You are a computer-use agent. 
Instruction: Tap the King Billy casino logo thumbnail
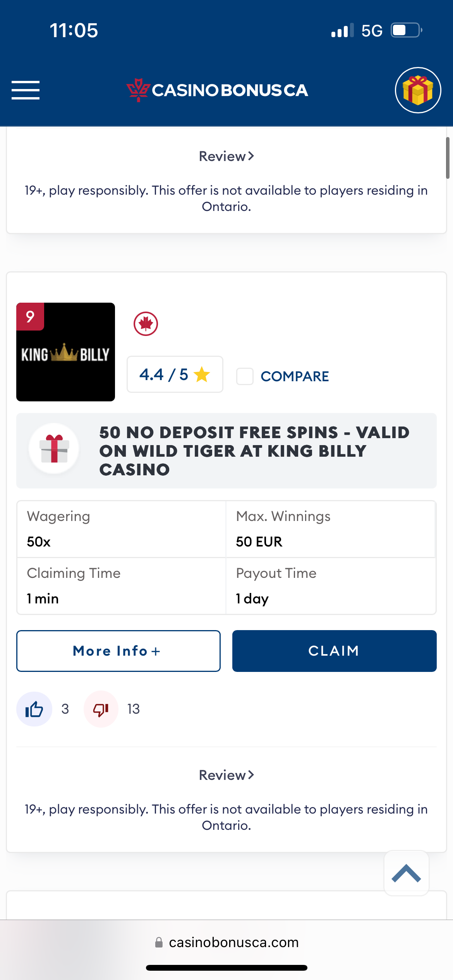click(65, 352)
